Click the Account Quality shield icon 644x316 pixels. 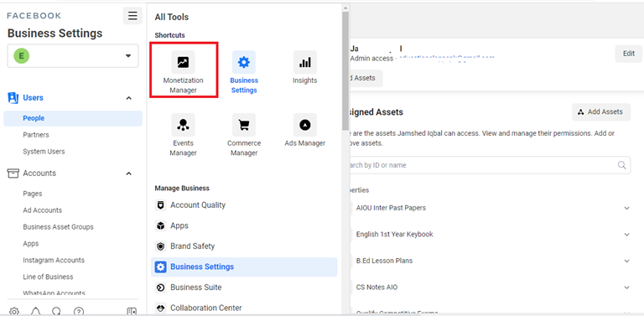[161, 205]
